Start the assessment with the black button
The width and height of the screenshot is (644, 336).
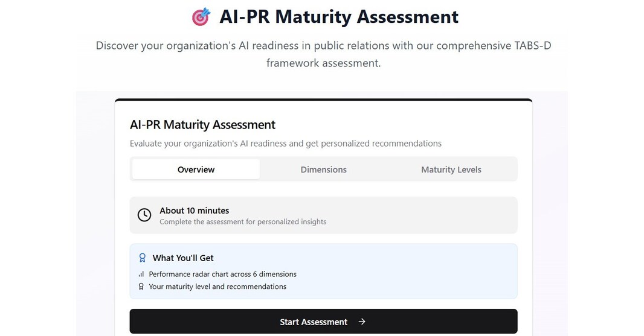(324, 322)
